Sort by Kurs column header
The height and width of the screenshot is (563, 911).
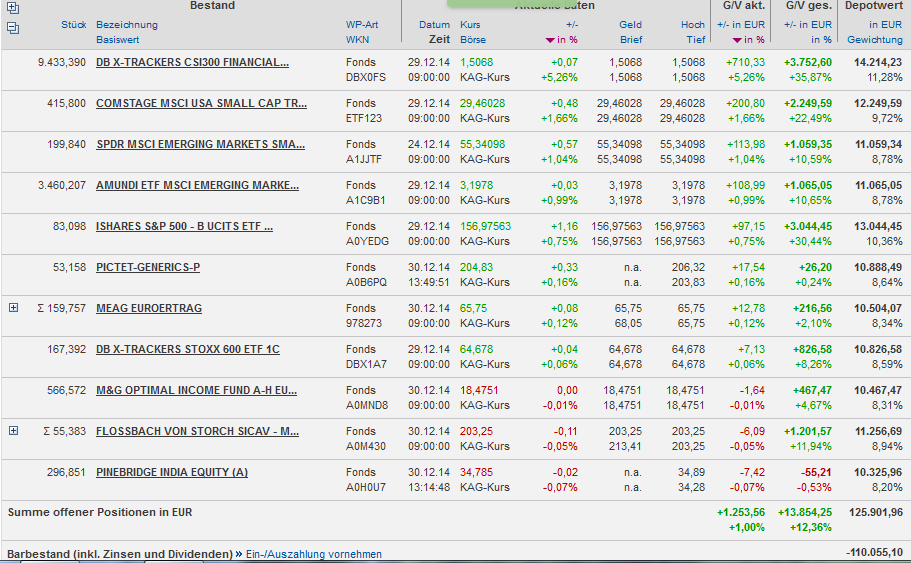(470, 24)
